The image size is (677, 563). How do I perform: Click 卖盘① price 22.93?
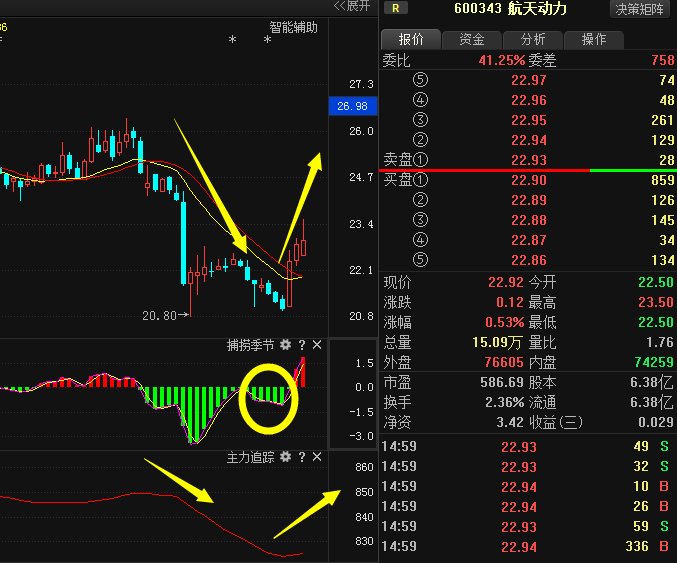pos(529,160)
